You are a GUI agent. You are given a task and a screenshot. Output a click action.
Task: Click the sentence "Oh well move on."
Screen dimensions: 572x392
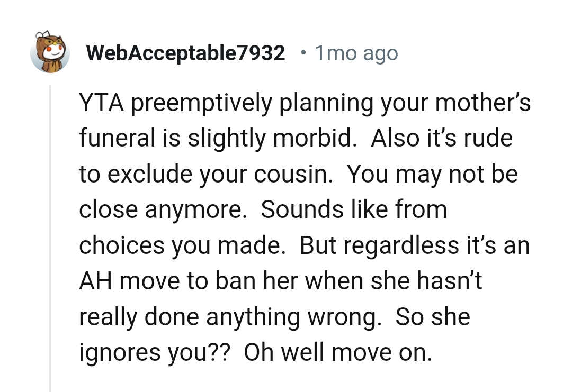[x=337, y=352]
